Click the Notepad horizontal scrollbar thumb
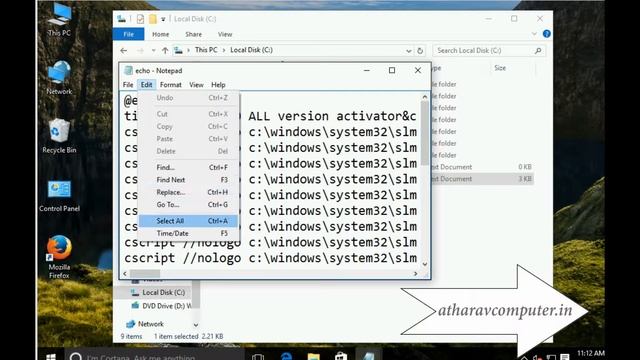 coord(145,274)
